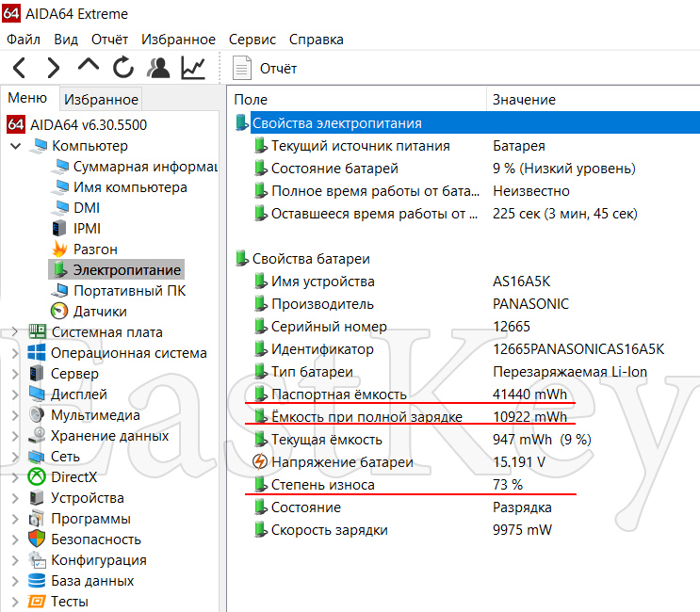700x612 pixels.
Task: Open the Справка menu
Action: pos(316,40)
